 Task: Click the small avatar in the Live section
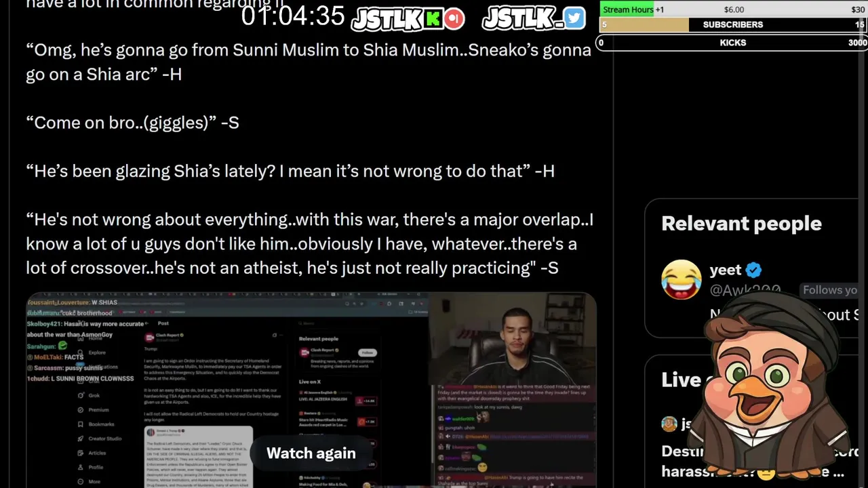point(669,424)
